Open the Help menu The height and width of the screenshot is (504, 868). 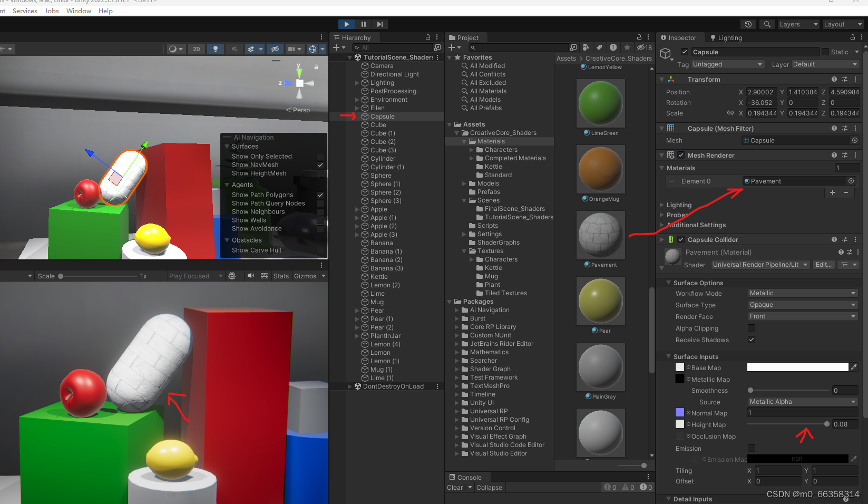pyautogui.click(x=105, y=11)
